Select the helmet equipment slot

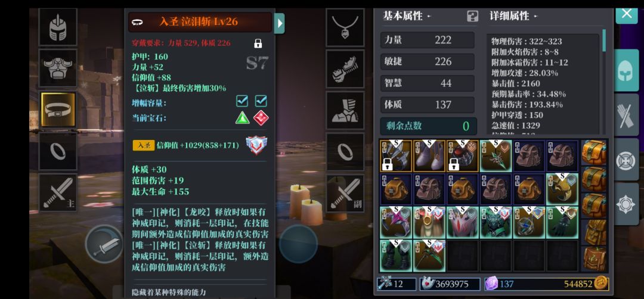58,27
